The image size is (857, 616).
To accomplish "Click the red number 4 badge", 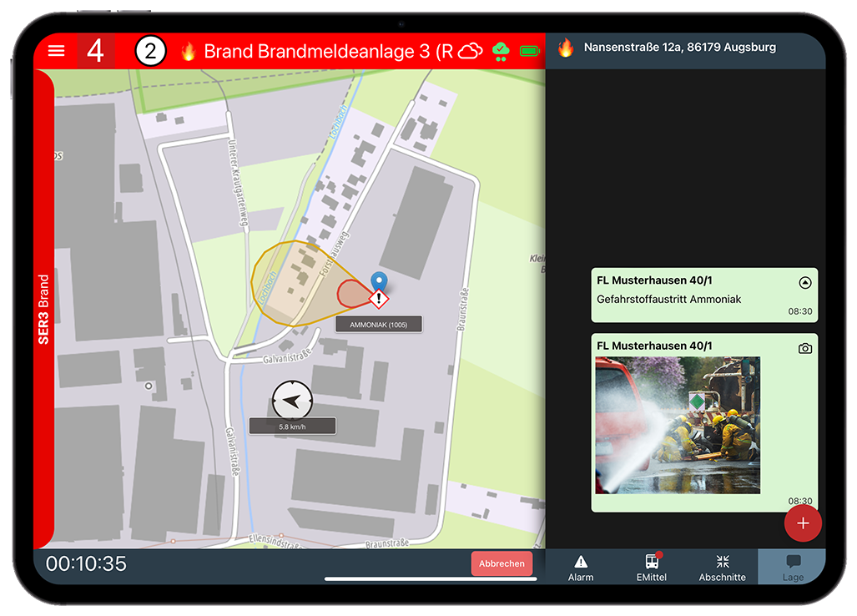I will pos(95,51).
